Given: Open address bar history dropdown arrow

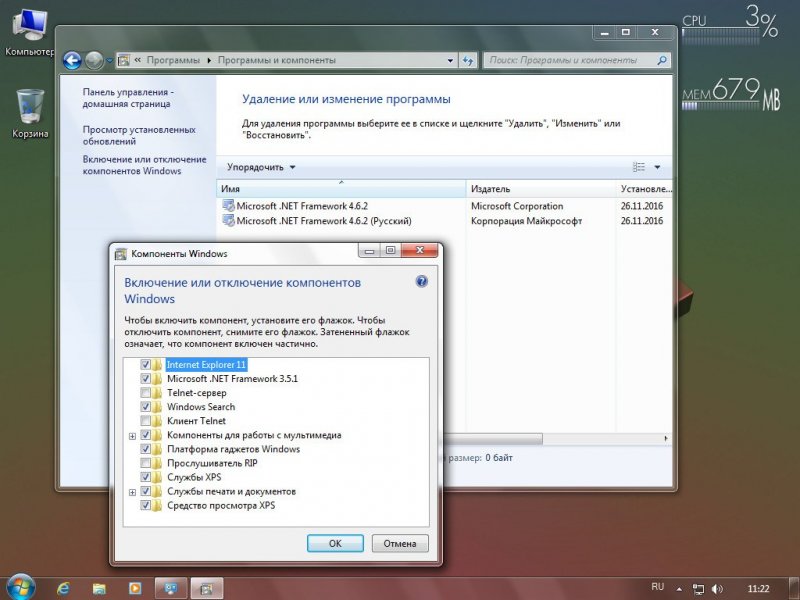Looking at the screenshot, I should pyautogui.click(x=450, y=60).
